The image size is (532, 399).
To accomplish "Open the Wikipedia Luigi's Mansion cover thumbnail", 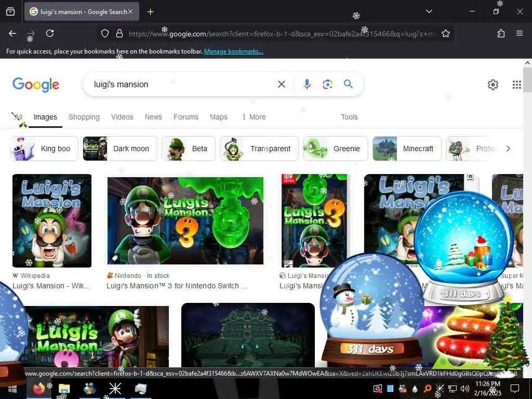I will (x=52, y=220).
